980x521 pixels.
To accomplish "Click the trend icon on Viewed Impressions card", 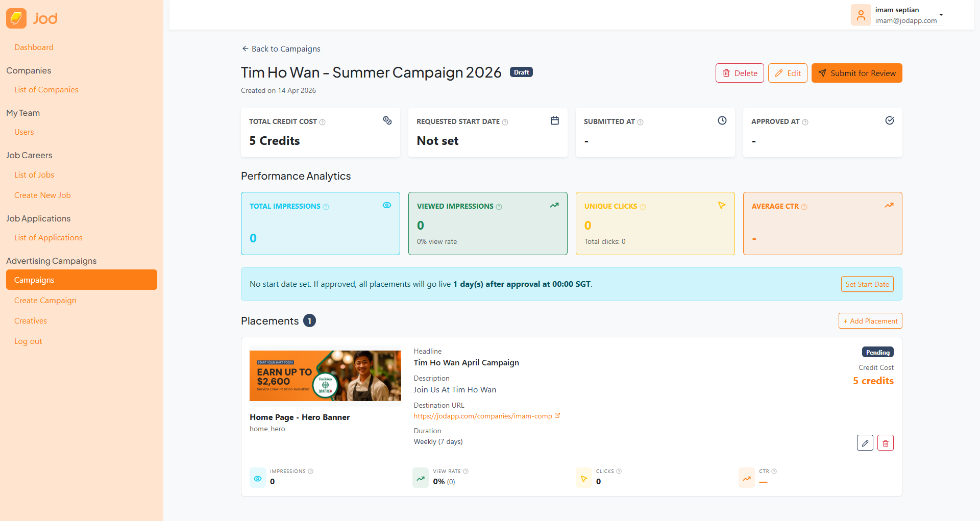I will click(x=554, y=205).
